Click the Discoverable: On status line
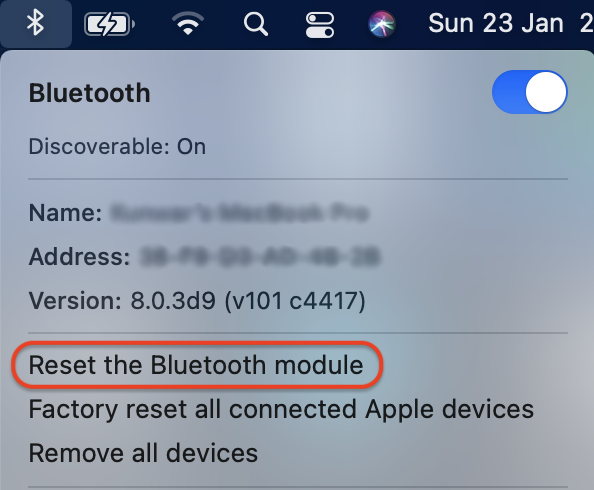The height and width of the screenshot is (490, 594). click(x=117, y=146)
